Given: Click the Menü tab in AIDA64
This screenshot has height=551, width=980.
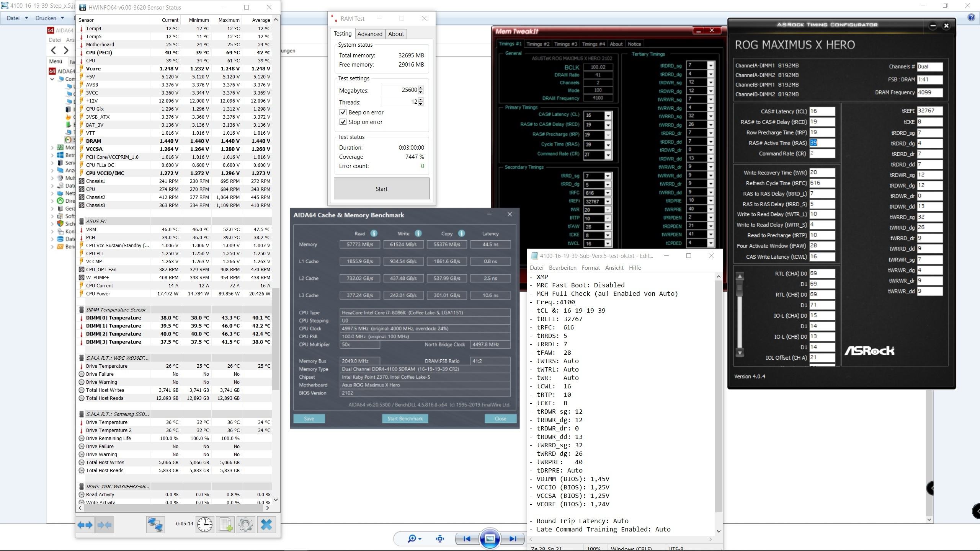Looking at the screenshot, I should [55, 61].
